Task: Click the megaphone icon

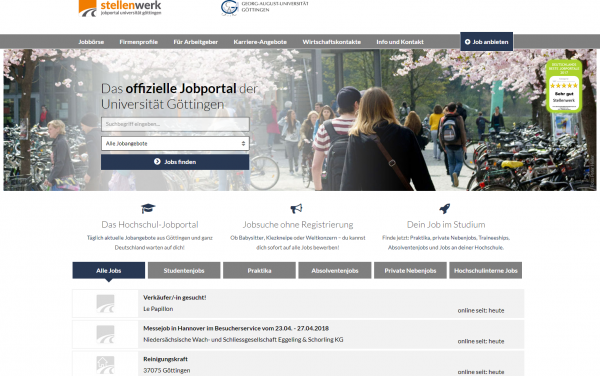Action: tap(297, 208)
